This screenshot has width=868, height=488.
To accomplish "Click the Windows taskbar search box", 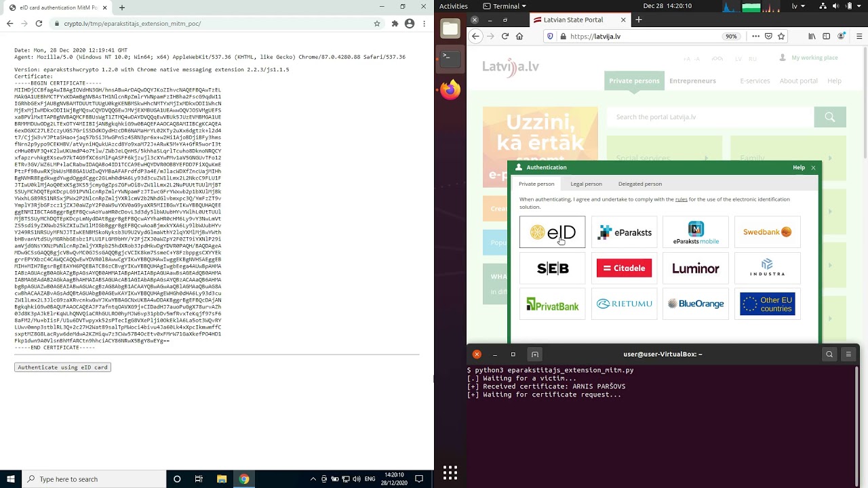I will (x=94, y=479).
